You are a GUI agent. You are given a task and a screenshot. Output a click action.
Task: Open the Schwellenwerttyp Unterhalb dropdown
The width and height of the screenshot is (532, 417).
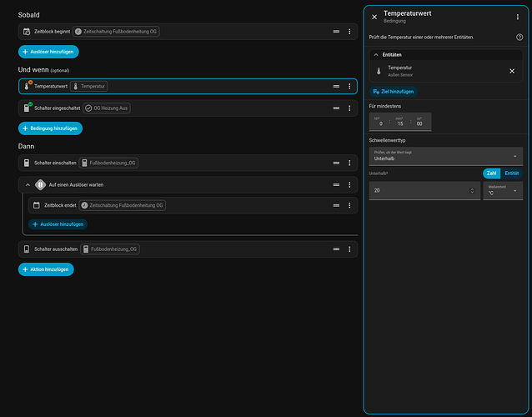click(x=446, y=156)
